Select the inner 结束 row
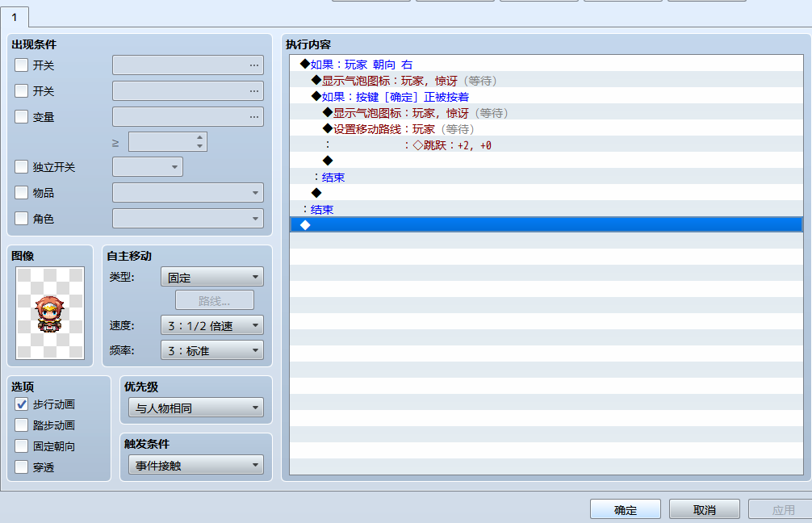Image resolution: width=812 pixels, height=523 pixels. 546,177
